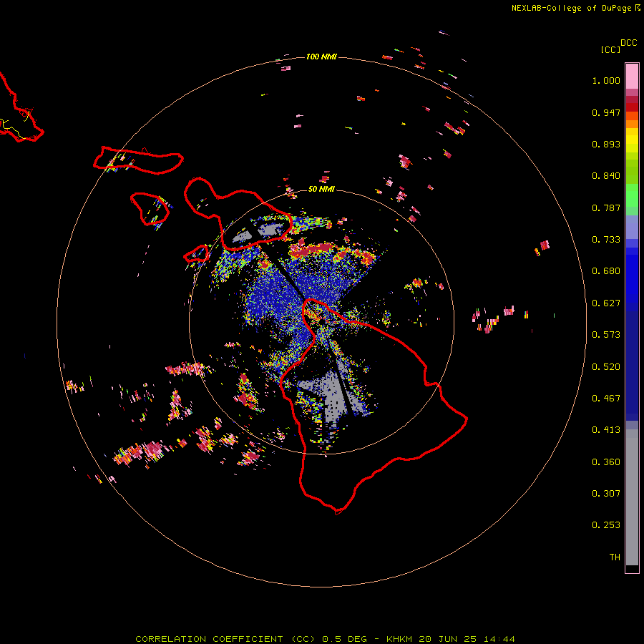Viewport: 644px width, 644px height.
Task: Click the DCC label above the color bar
Action: [628, 43]
